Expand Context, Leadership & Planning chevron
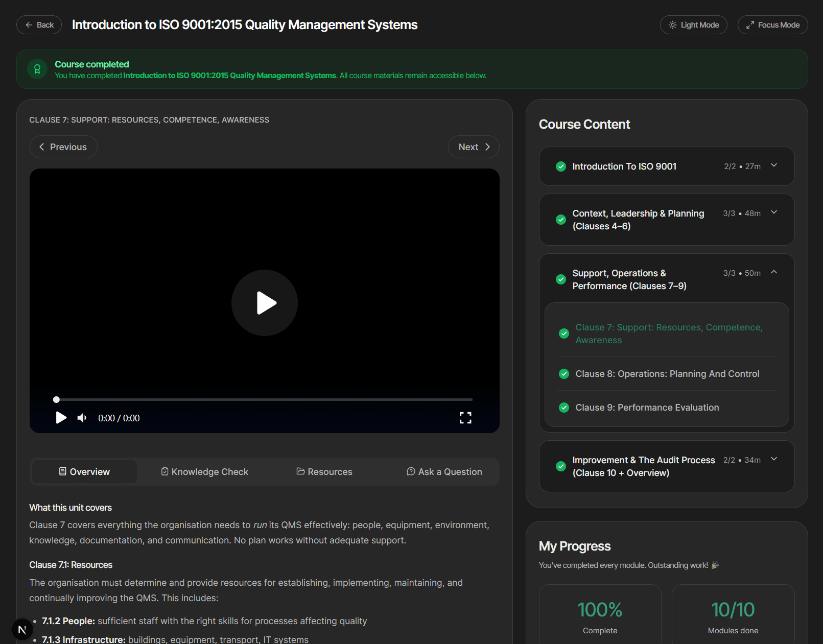The height and width of the screenshot is (644, 823). tap(774, 212)
